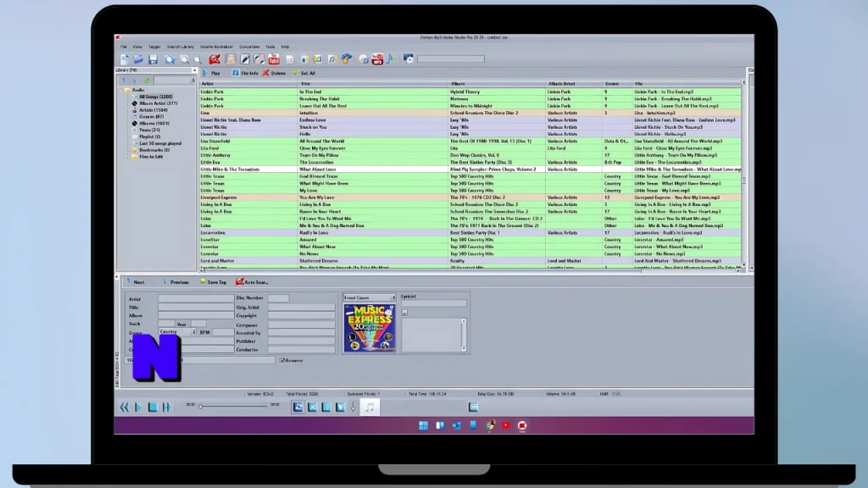Open the Genre dropdown showing Country
Screen dimensions: 868x488
click(177, 331)
